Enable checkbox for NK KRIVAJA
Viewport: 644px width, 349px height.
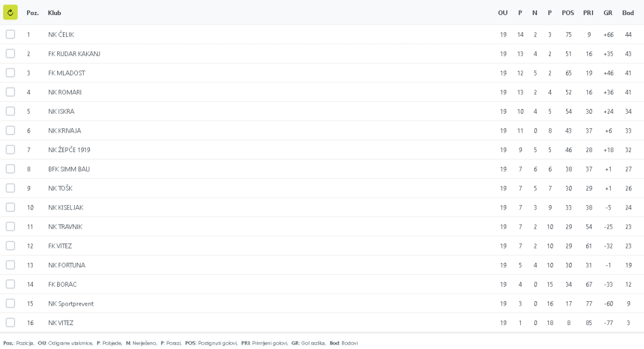tap(10, 131)
